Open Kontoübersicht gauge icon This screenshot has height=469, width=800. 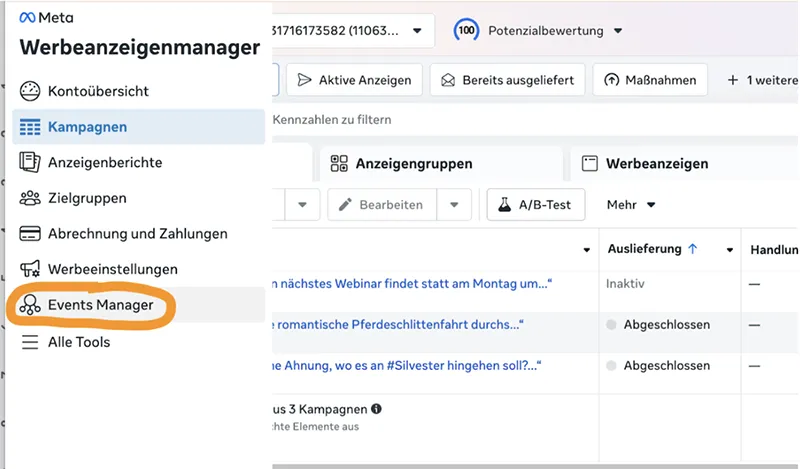(30, 91)
